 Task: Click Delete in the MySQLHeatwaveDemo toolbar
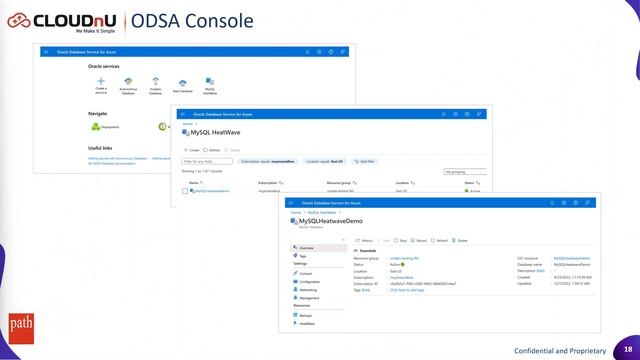460,241
